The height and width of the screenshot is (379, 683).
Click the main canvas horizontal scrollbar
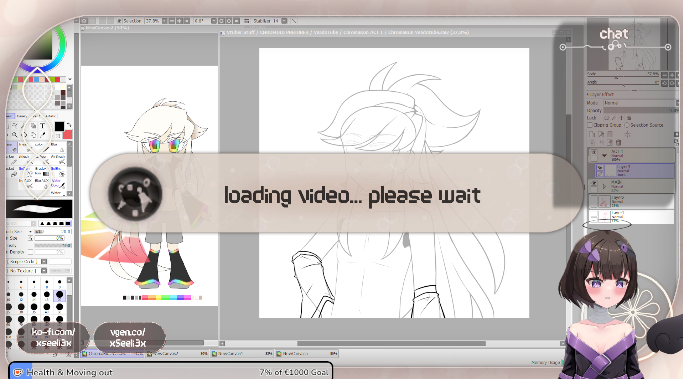pyautogui.click(x=391, y=343)
